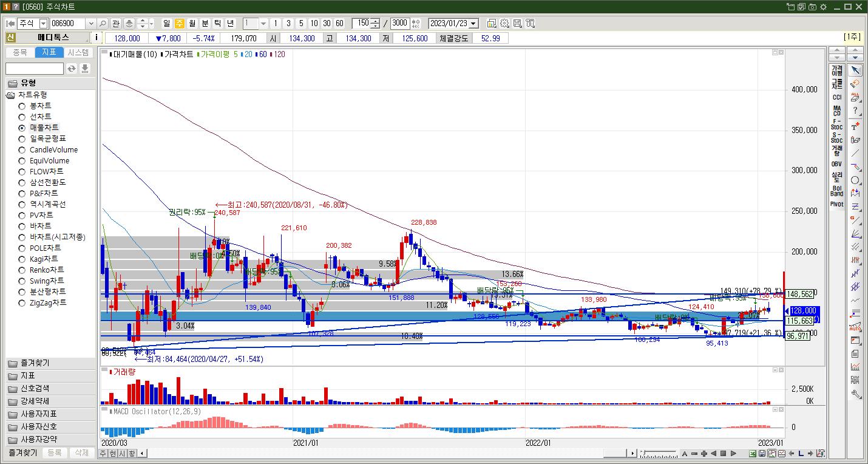Click the 3000 data count field
Image resolution: width=868 pixels, height=464 pixels.
tap(399, 24)
